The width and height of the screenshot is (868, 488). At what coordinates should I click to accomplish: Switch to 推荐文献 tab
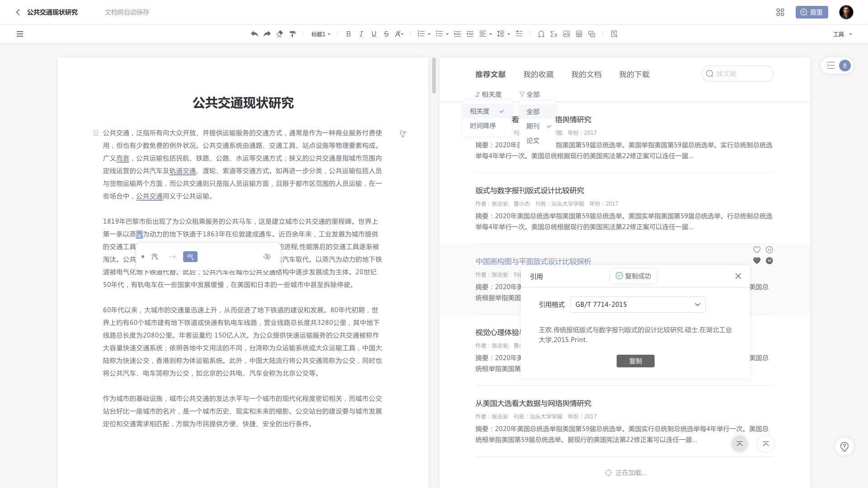491,75
